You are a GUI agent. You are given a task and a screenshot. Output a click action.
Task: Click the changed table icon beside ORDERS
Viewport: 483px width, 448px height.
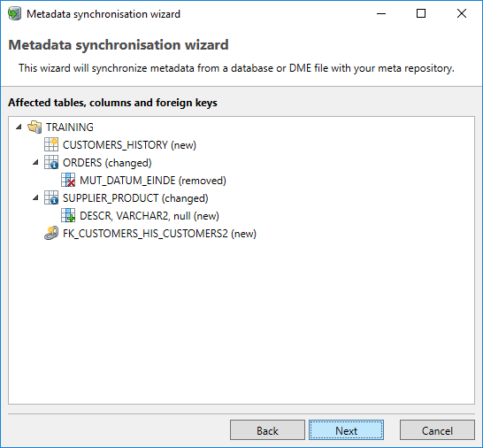tap(51, 163)
